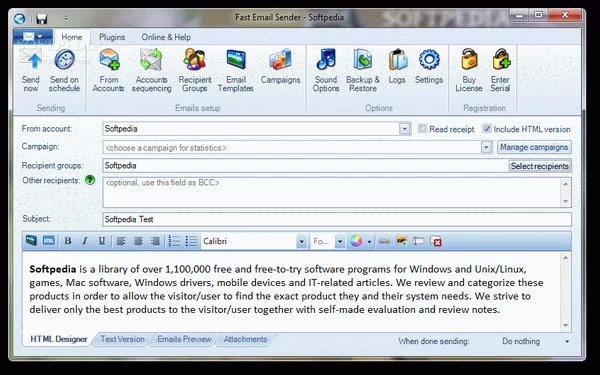600x375 pixels.
Task: Toggle underline formatting
Action: point(102,241)
